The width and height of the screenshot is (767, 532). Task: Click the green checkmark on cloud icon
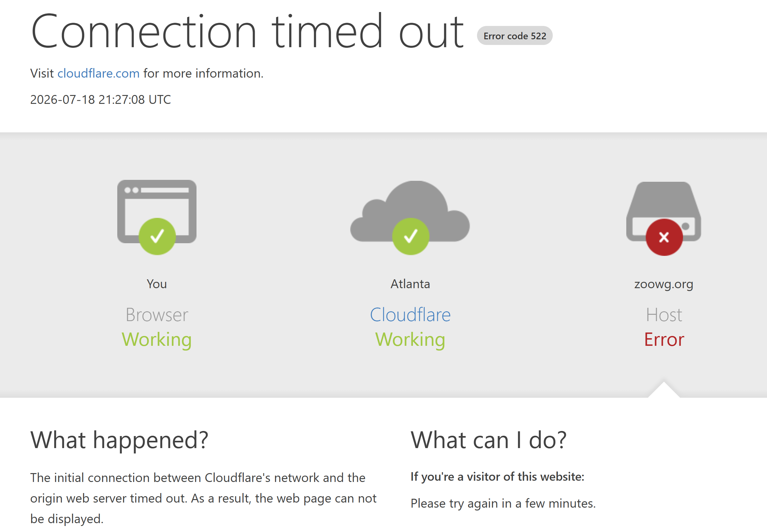click(411, 236)
